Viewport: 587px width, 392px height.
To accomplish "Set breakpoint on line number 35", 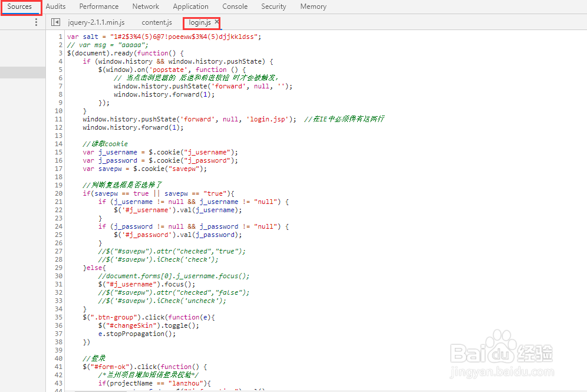I will coord(59,317).
